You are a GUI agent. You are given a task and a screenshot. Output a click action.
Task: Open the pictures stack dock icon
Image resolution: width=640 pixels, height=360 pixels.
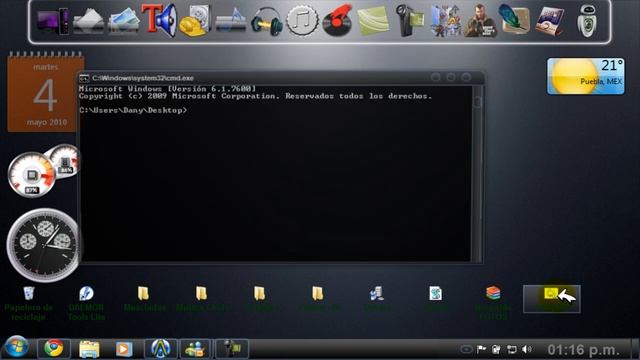124,21
